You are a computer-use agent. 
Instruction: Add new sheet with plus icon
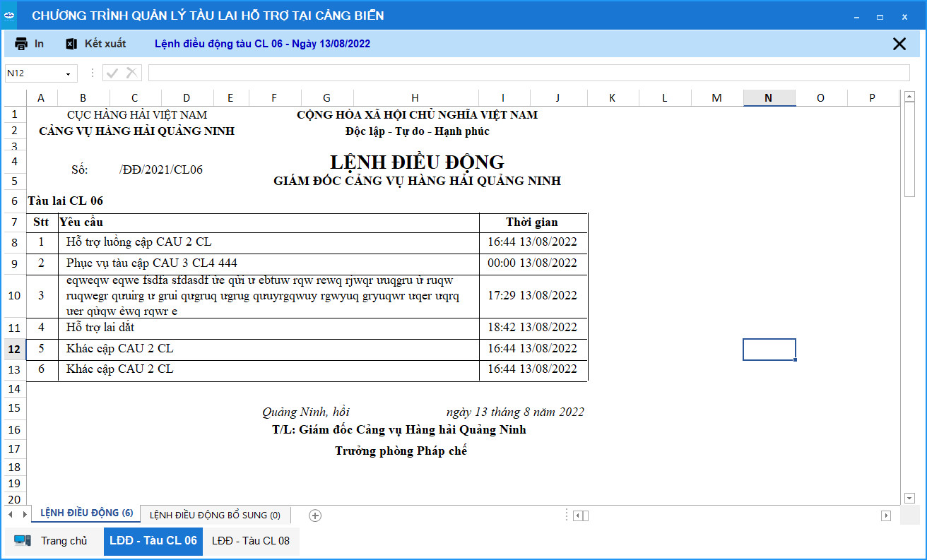click(x=315, y=516)
